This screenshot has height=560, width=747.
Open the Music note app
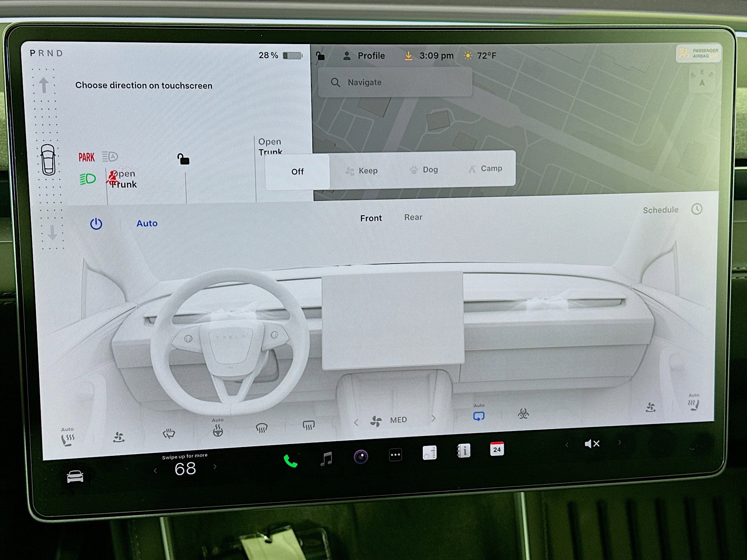pyautogui.click(x=326, y=459)
